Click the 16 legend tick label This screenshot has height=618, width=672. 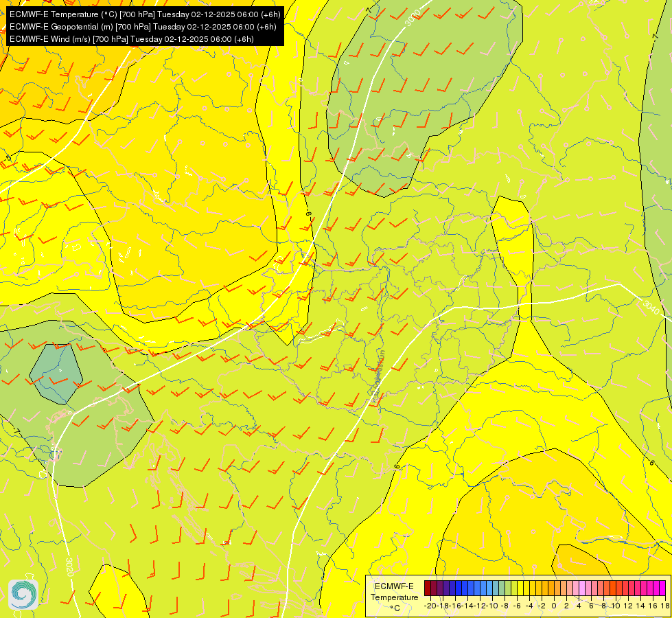[x=653, y=606]
